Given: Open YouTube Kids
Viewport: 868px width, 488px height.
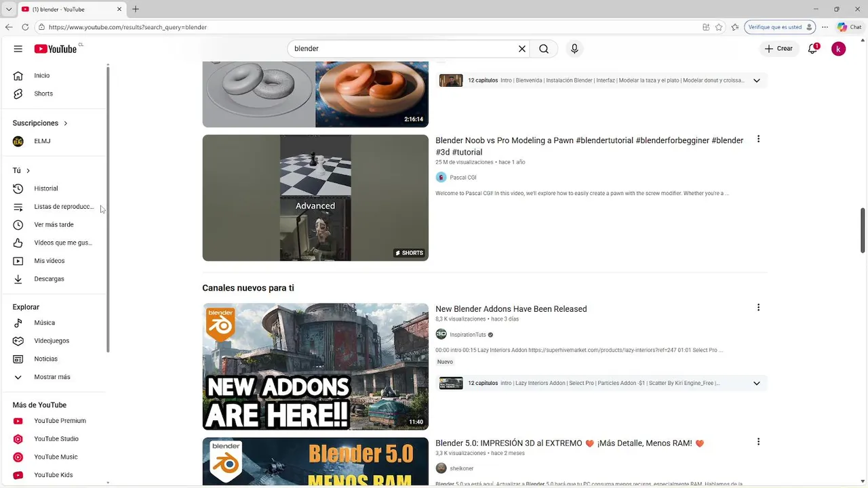Looking at the screenshot, I should [54, 475].
